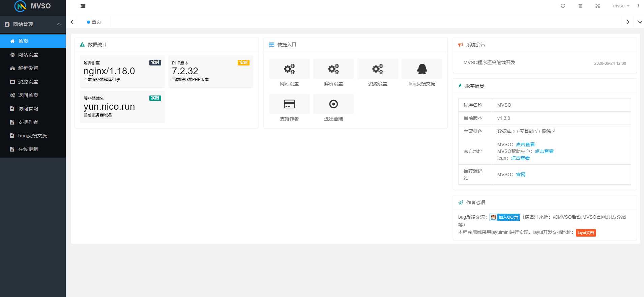Toggle fullscreen mode icon
This screenshot has height=297, width=644.
[597, 6]
